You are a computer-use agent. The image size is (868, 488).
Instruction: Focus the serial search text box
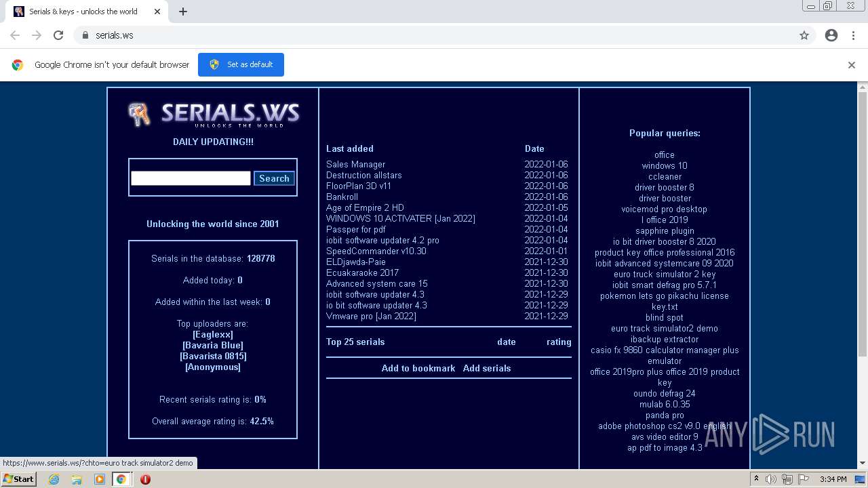(x=191, y=178)
